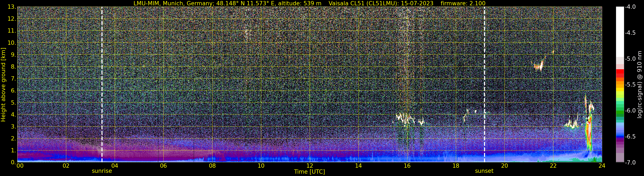
Task: Click the "7." tick on the height axis
Action: (13, 79)
